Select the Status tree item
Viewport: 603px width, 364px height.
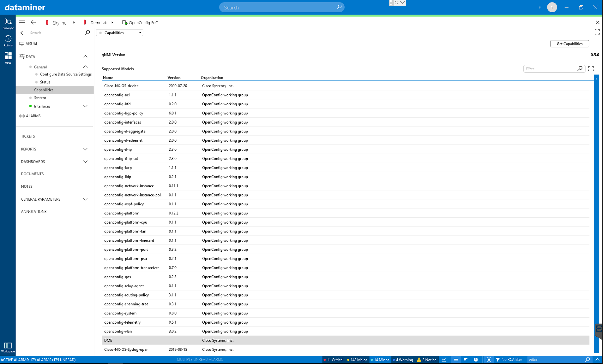(45, 82)
